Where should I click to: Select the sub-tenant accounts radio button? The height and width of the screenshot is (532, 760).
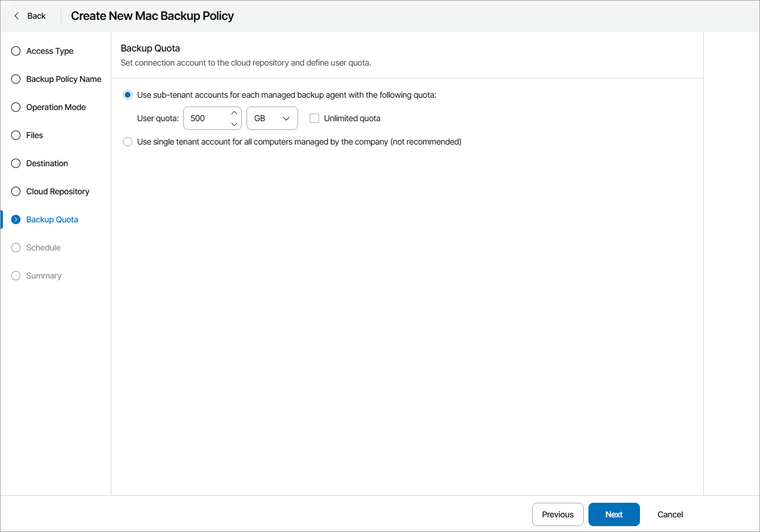[127, 94]
